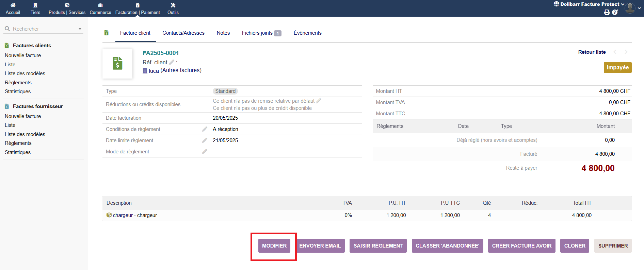Expand the Rechercher search dropdown arrow
Image resolution: width=644 pixels, height=270 pixels.
point(80,29)
